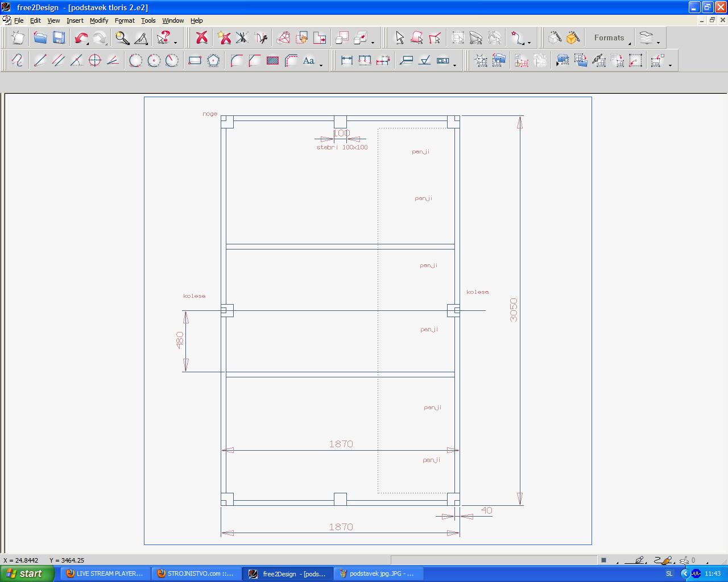The image size is (728, 582).
Task: Open podstavek jpg.JPG taskbar window
Action: (379, 573)
